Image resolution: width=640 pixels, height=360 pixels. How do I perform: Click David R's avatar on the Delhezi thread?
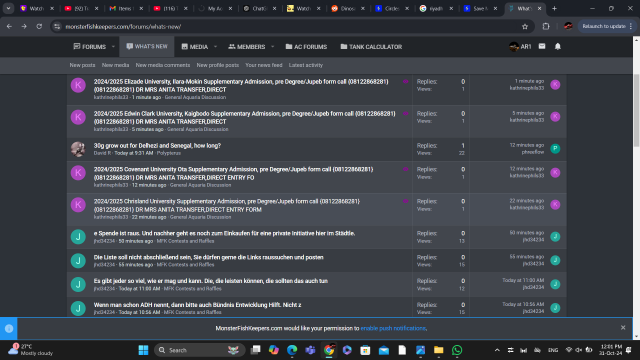(78, 149)
